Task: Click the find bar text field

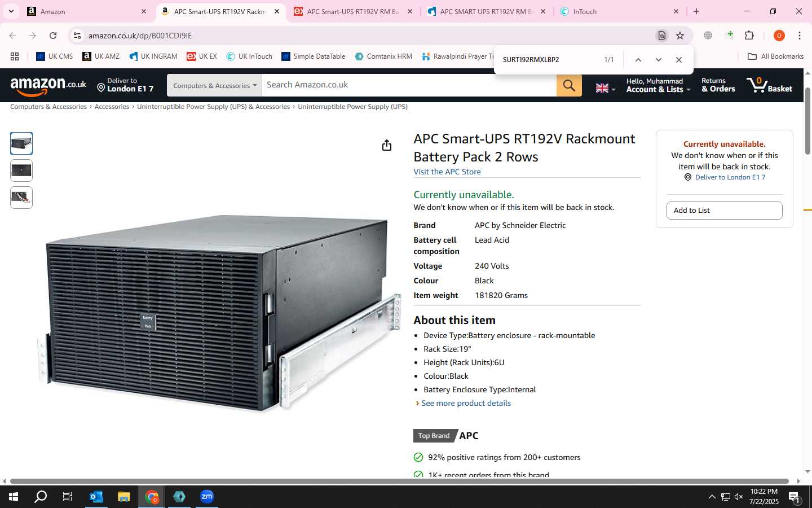Action: point(550,60)
